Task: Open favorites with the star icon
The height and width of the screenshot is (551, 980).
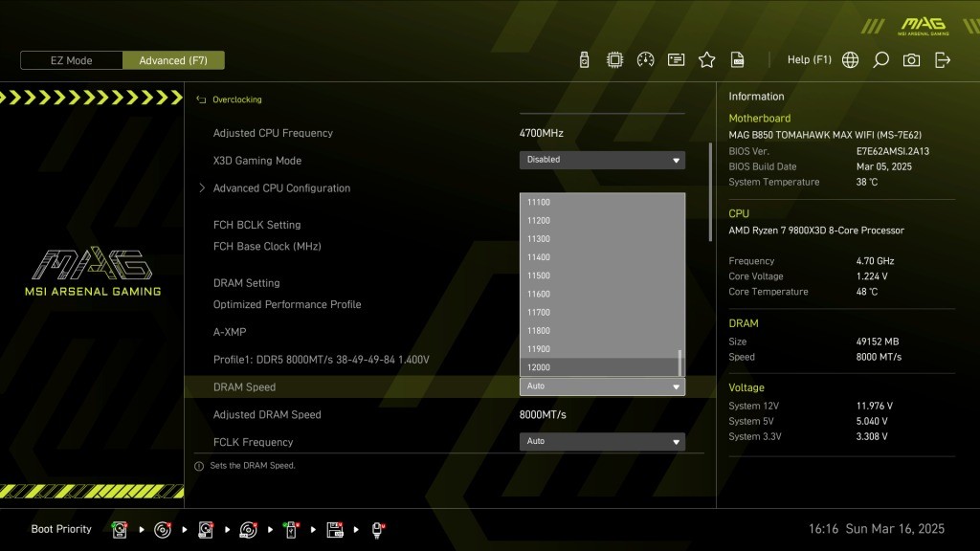Action: point(706,60)
